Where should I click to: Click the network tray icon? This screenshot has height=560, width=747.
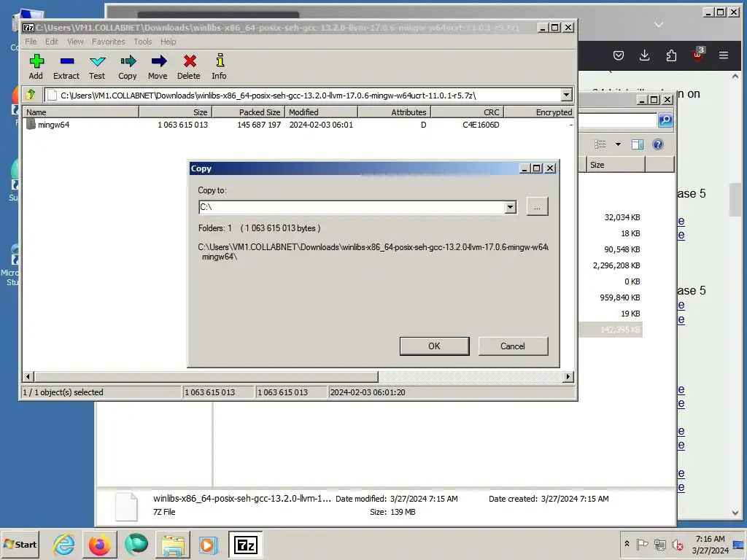[x=659, y=544]
